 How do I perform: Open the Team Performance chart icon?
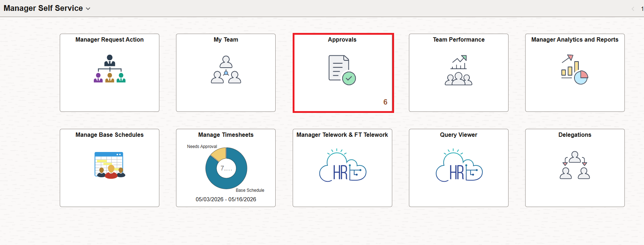pos(459,70)
